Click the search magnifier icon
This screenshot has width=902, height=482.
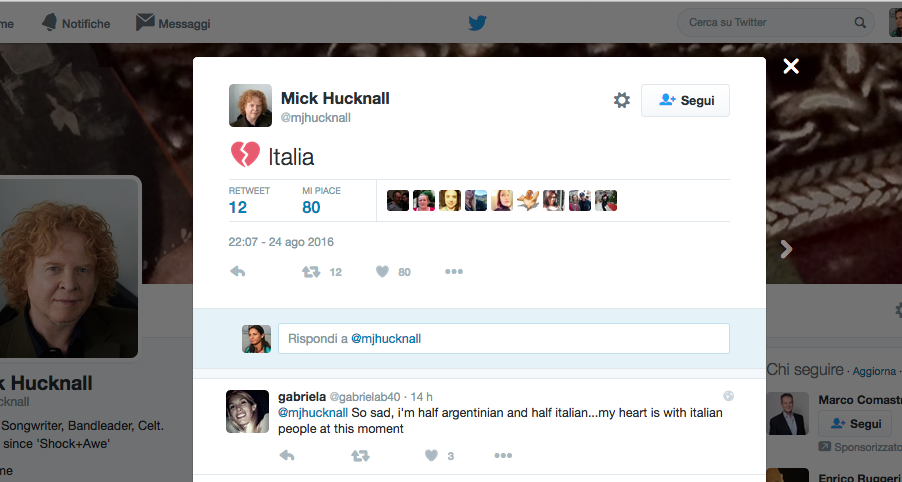859,22
